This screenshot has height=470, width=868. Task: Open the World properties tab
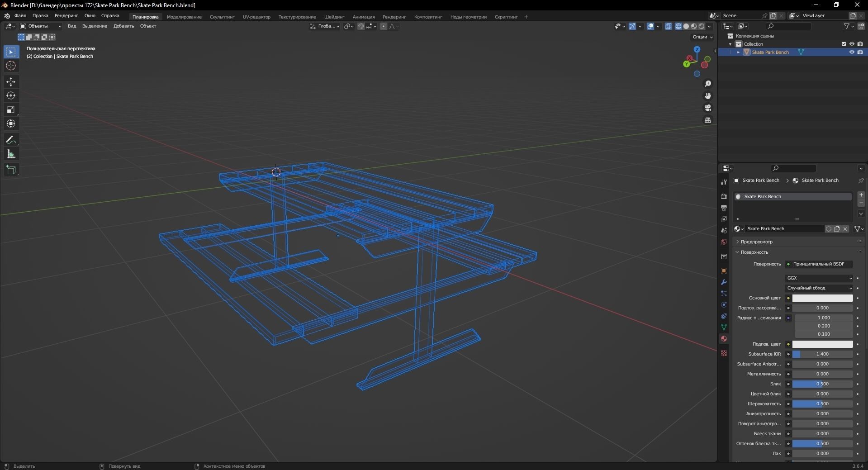pyautogui.click(x=724, y=242)
